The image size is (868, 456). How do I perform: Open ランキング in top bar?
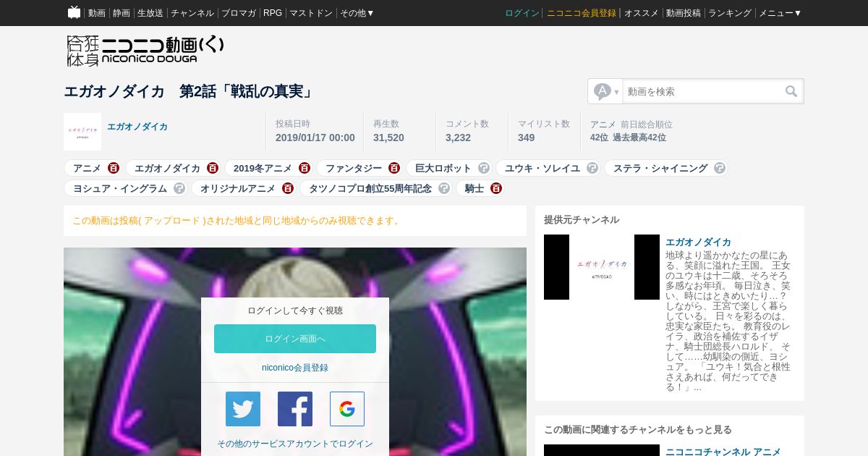tap(730, 13)
